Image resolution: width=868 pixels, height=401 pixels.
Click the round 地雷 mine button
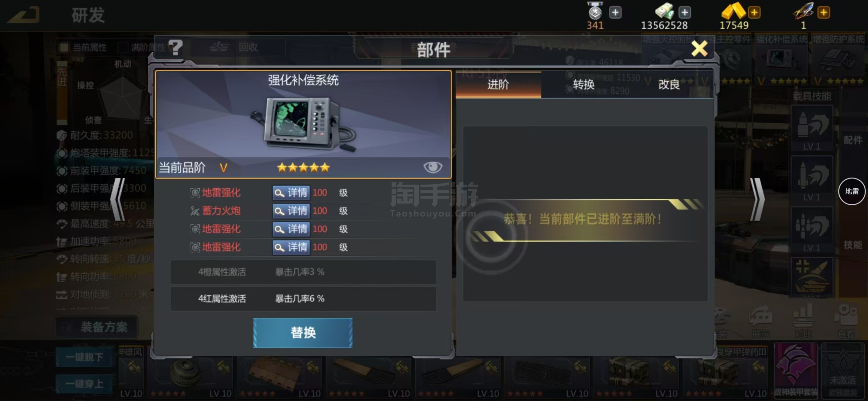[x=852, y=191]
